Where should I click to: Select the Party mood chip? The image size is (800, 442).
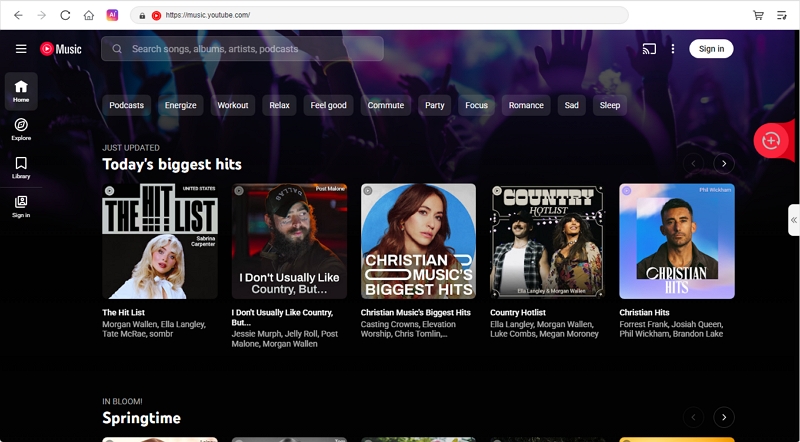(x=435, y=105)
